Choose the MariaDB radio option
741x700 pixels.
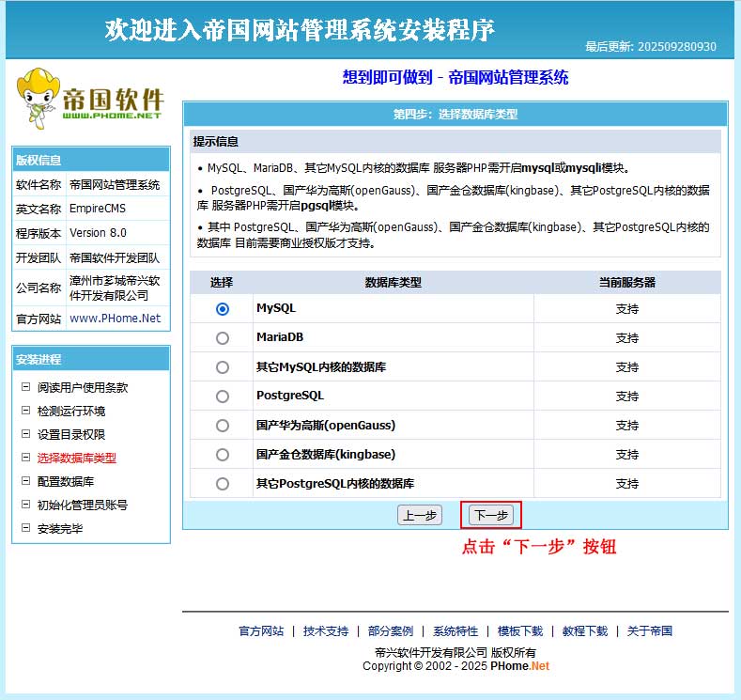[223, 337]
